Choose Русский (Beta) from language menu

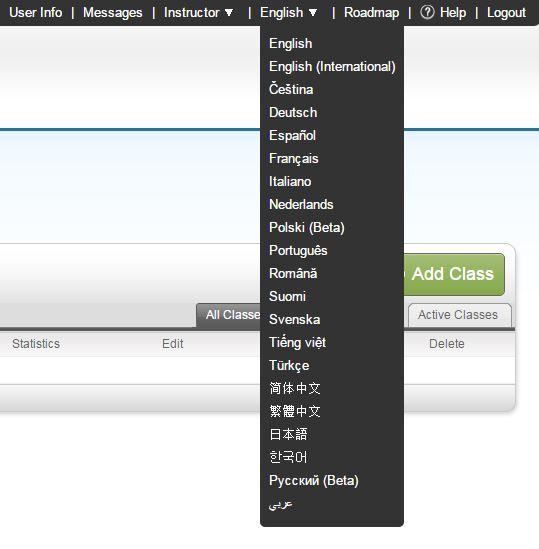tap(314, 480)
